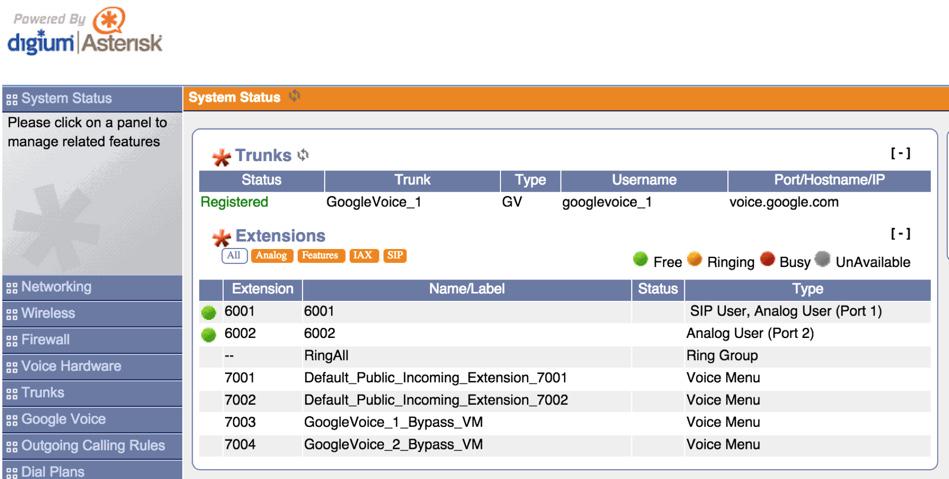The height and width of the screenshot is (479, 949).
Task: Click the voice.google.com hostname cell
Action: pos(784,202)
